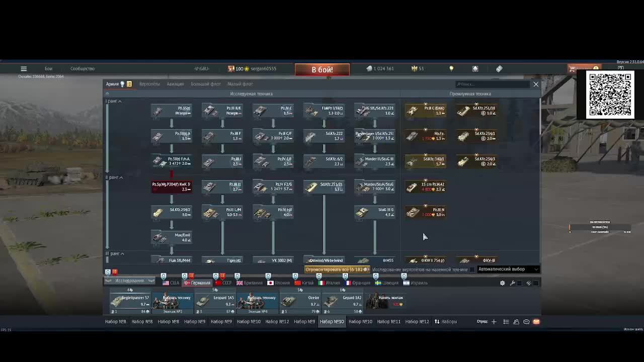Click the wrench repair icon
Screen dimensions: 644x362
click(x=512, y=283)
